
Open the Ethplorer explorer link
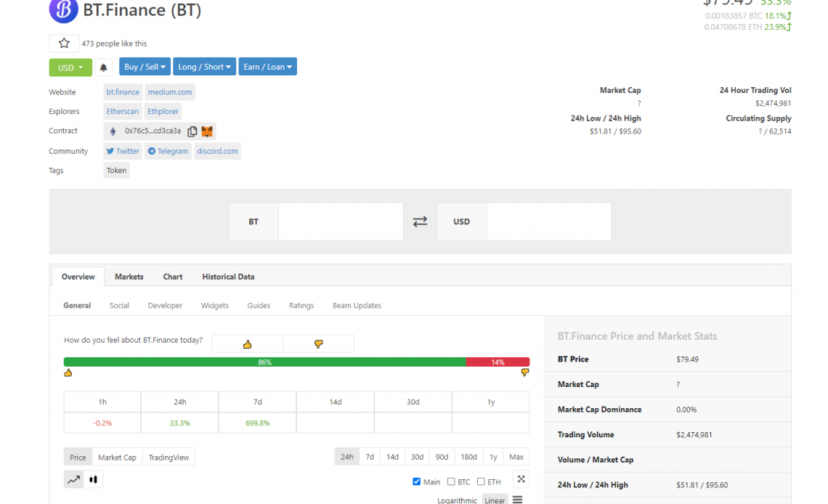pyautogui.click(x=163, y=111)
